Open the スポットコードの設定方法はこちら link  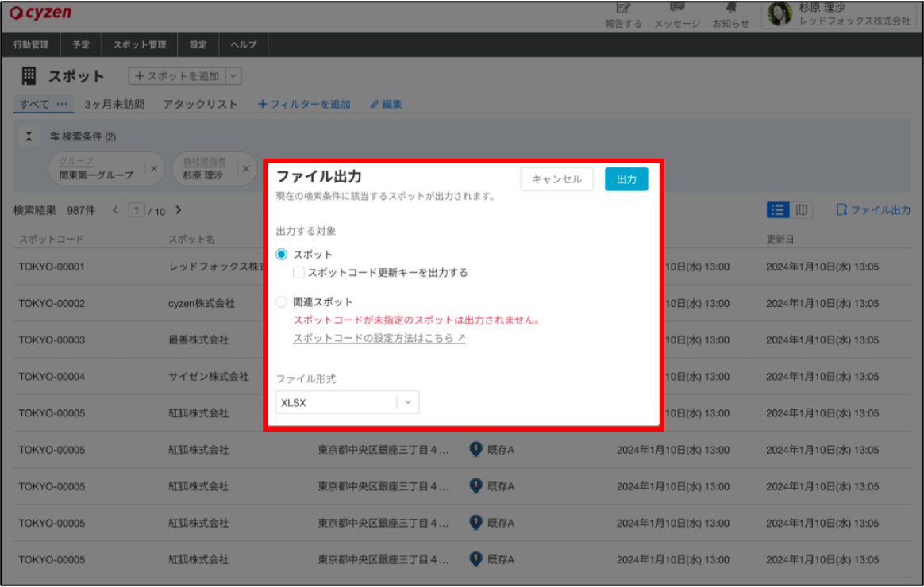379,338
